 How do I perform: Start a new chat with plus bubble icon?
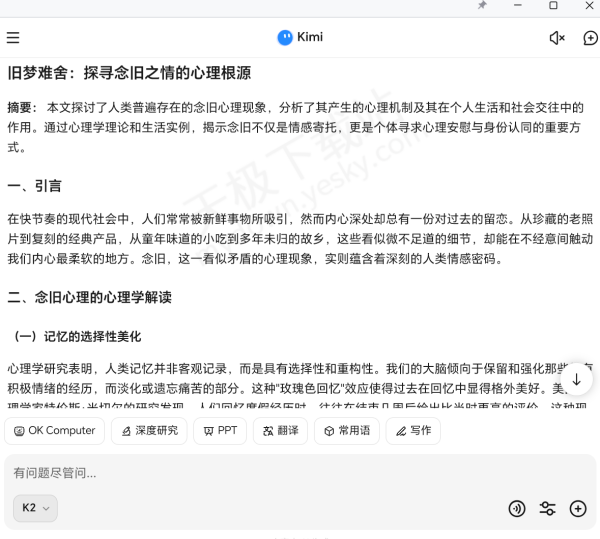click(590, 38)
